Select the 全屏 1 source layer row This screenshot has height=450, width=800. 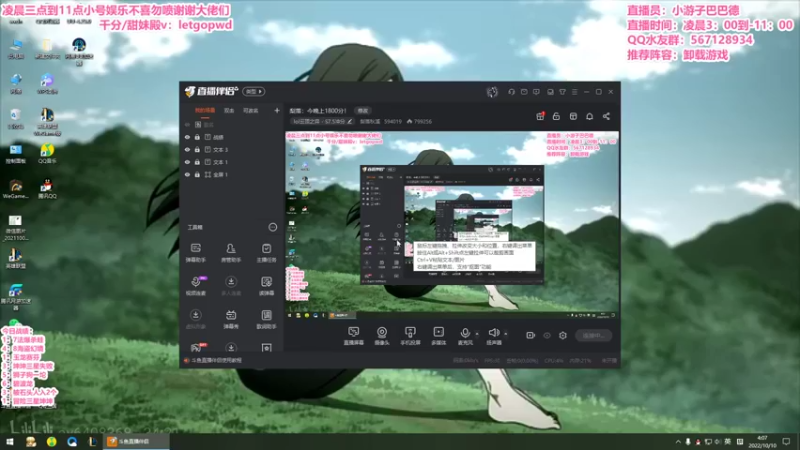pyautogui.click(x=232, y=174)
